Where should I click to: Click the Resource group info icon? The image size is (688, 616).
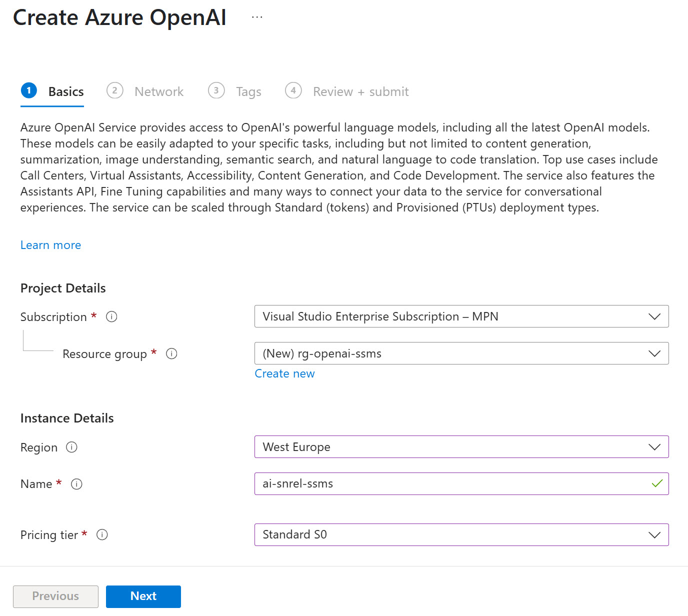click(171, 353)
